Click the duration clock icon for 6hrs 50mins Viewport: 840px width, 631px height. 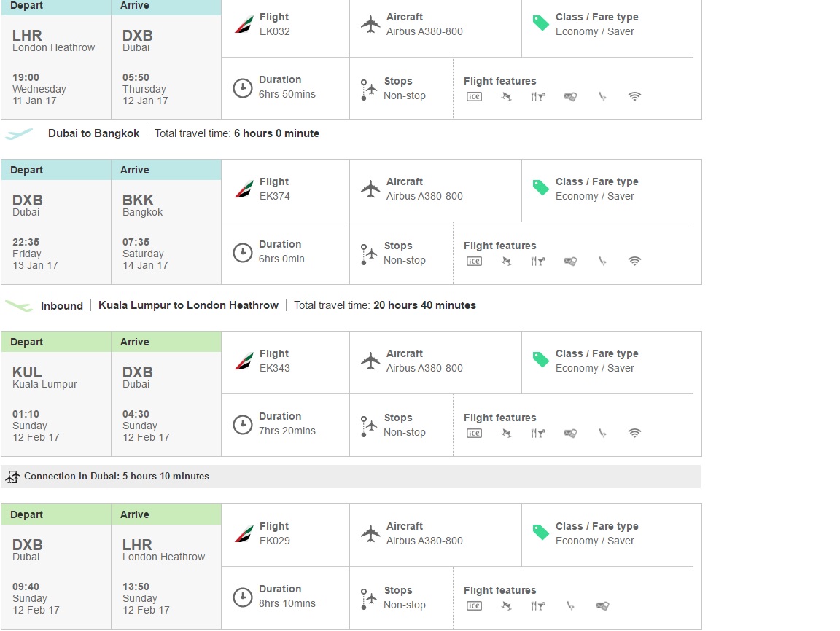click(243, 87)
